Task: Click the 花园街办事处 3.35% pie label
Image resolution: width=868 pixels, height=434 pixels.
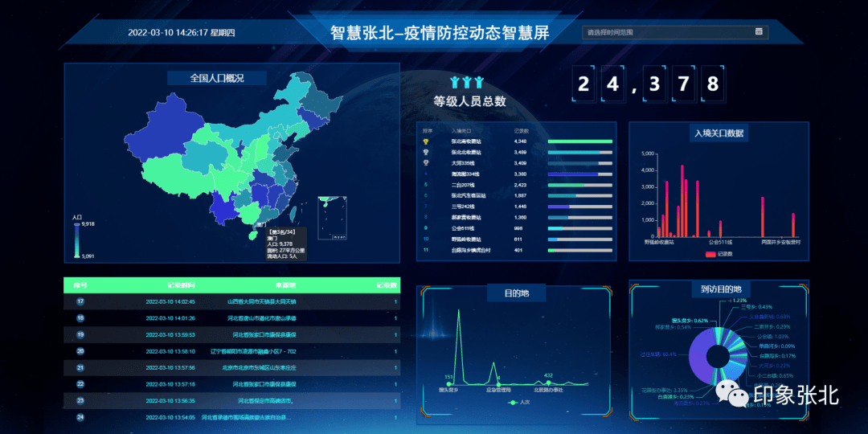Action: [x=663, y=390]
